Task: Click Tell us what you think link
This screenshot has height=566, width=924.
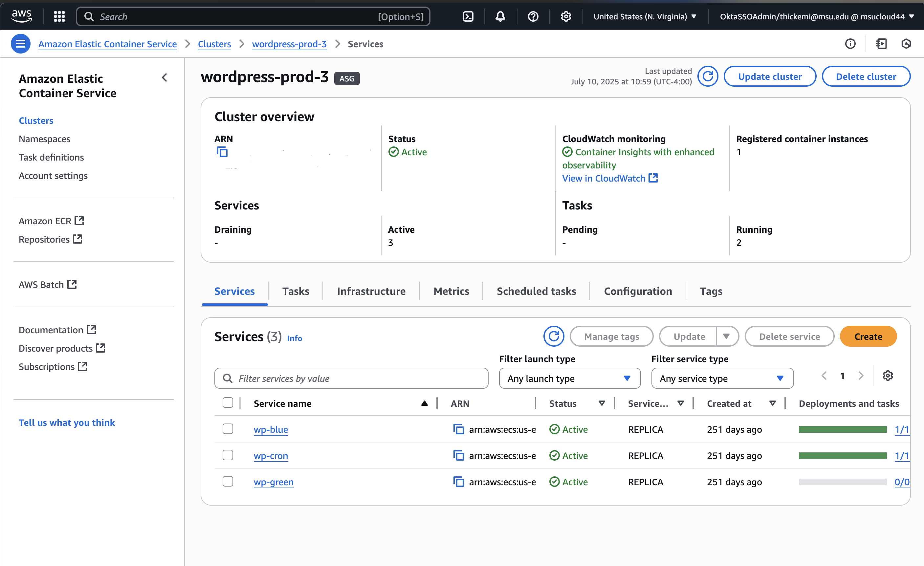Action: 67,422
